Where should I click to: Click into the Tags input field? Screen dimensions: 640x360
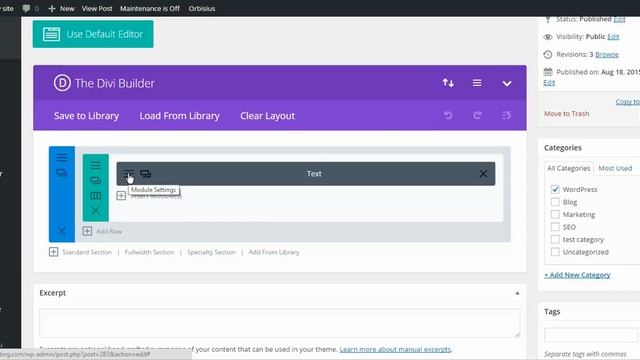(591, 335)
